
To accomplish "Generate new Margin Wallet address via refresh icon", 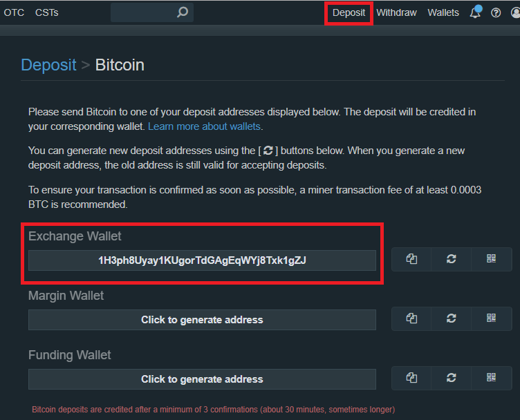I will tap(452, 318).
